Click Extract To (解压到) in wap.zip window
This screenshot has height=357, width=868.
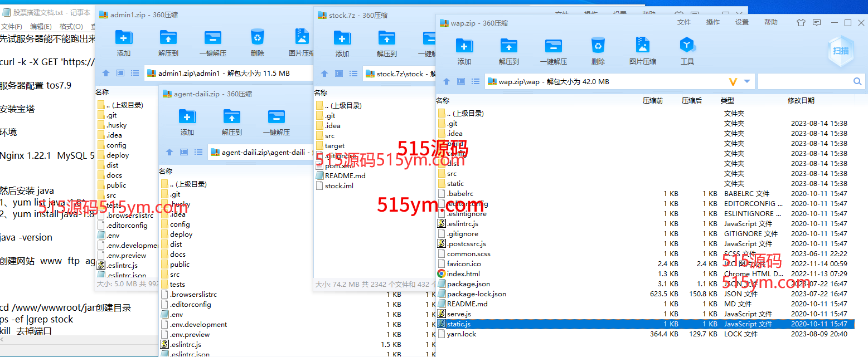508,51
